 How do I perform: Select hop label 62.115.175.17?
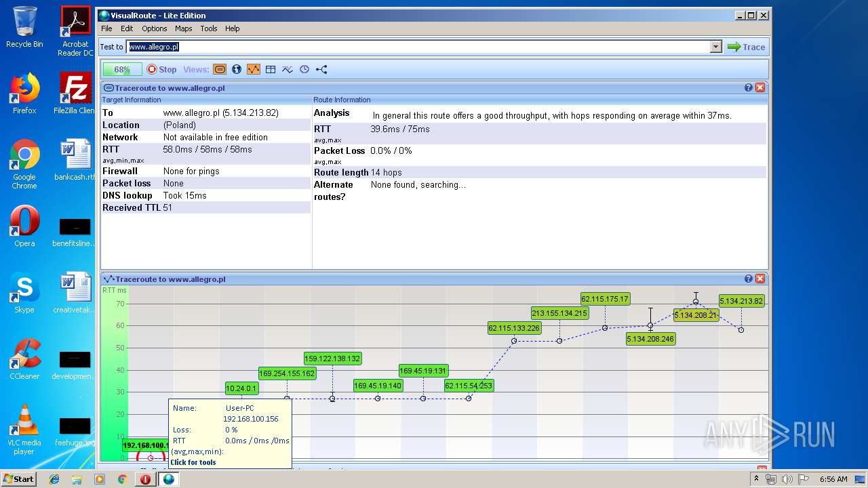605,299
